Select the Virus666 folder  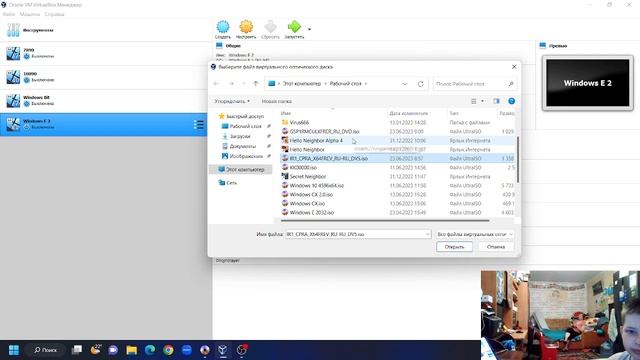[295, 122]
